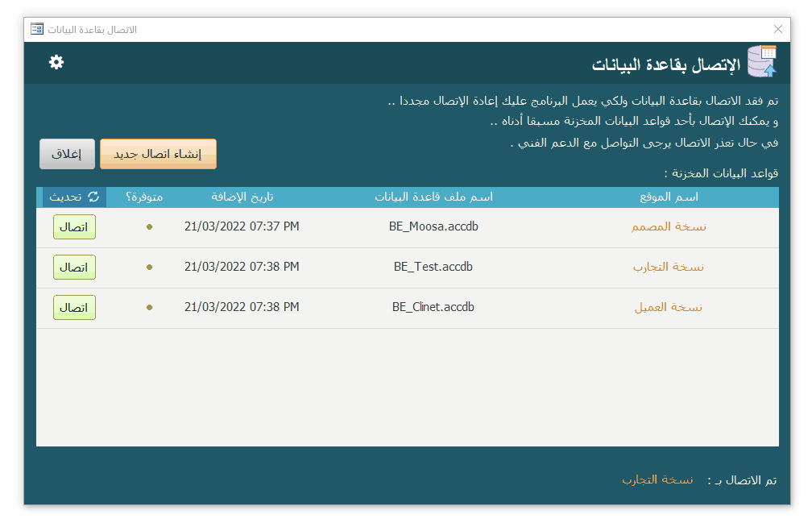Click the اسم الموقع column header
The height and width of the screenshot is (523, 812).
[x=669, y=197]
